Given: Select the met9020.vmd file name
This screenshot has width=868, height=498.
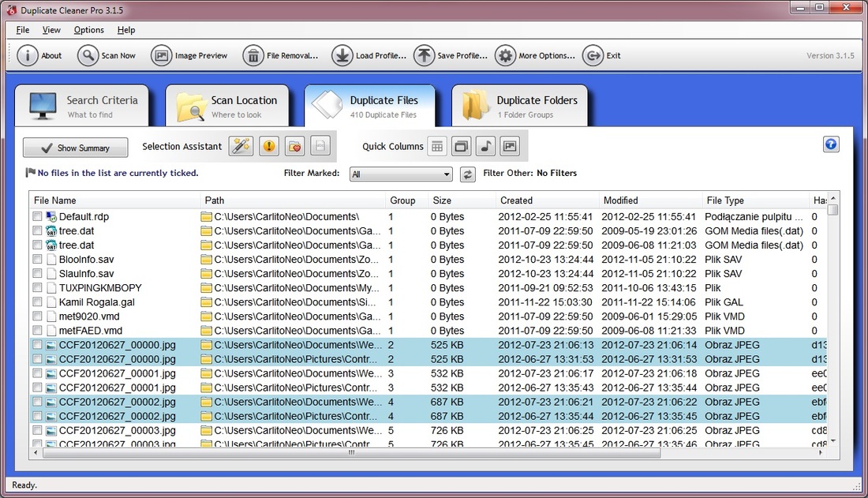Looking at the screenshot, I should pyautogui.click(x=89, y=316).
